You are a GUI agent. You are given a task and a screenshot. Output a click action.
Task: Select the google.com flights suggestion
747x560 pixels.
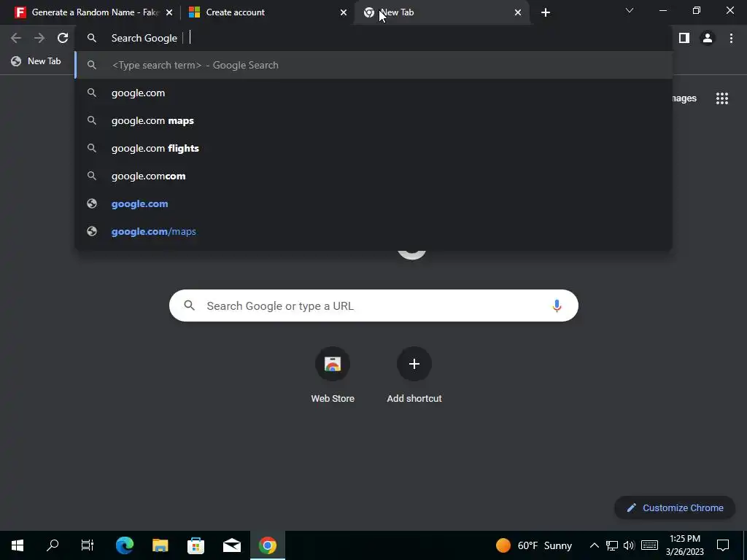click(373, 148)
